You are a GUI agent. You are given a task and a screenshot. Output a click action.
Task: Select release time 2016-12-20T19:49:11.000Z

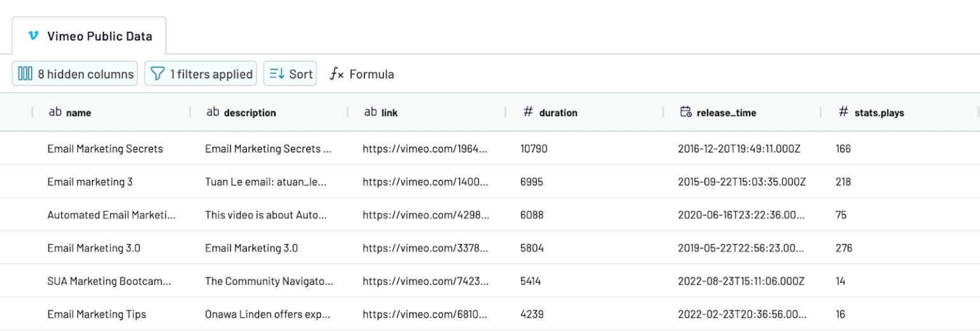coord(739,149)
